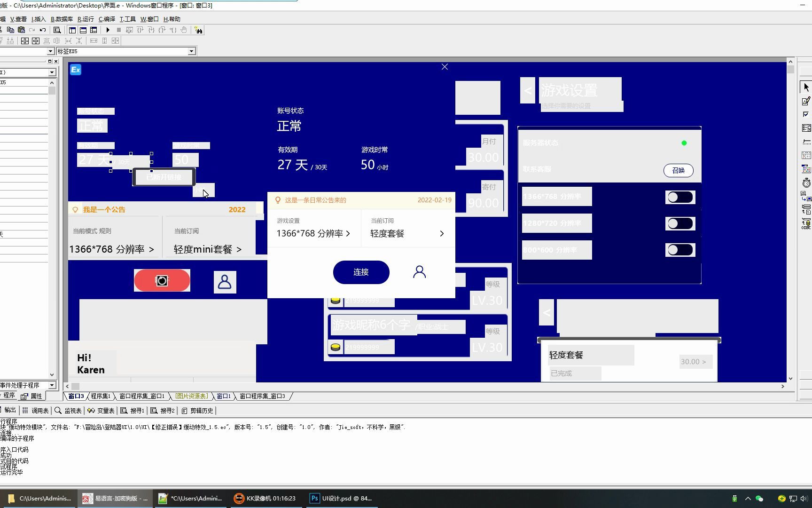Select the arrow pointer tool in component box
This screenshot has width=812, height=508.
coord(806,87)
